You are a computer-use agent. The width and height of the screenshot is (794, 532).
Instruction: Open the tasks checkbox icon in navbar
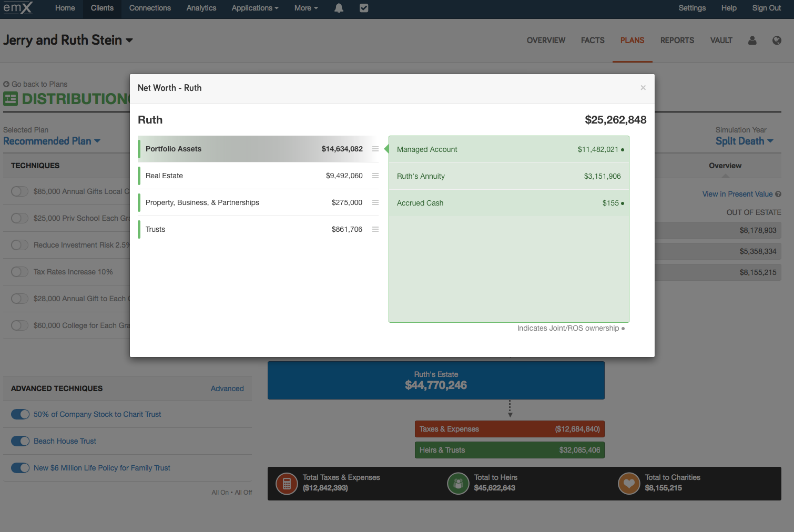[364, 8]
